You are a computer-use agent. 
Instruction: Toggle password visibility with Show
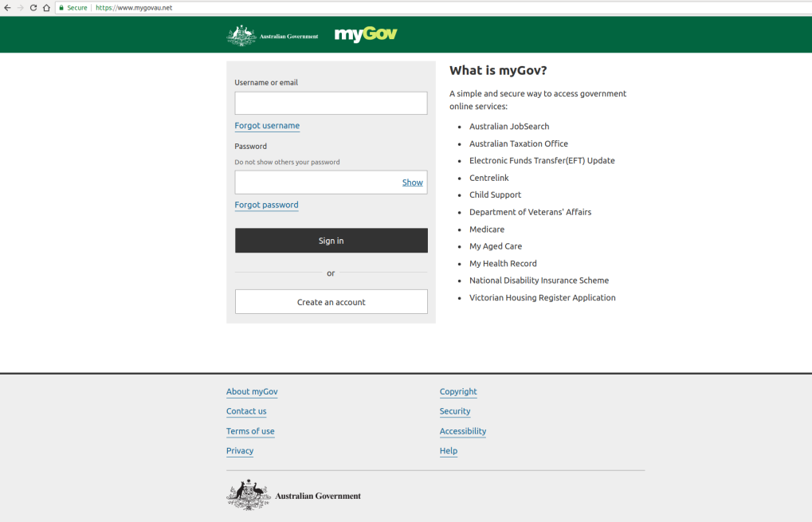click(412, 183)
